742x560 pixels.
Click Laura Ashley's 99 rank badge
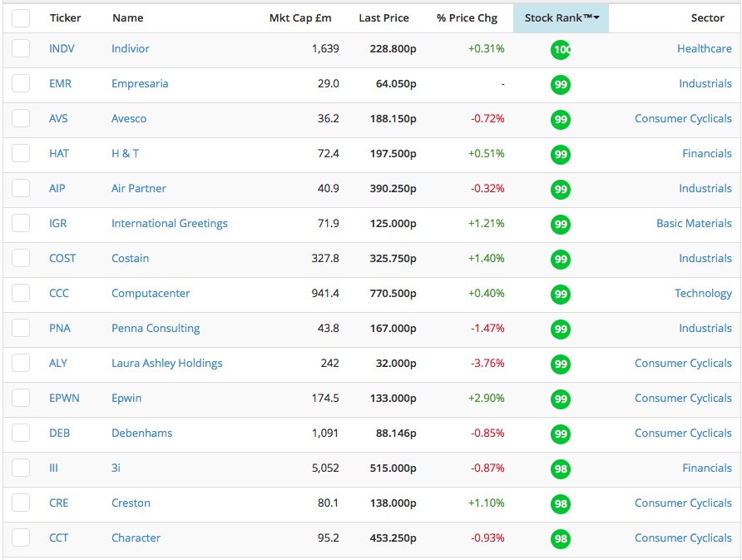[x=561, y=364]
